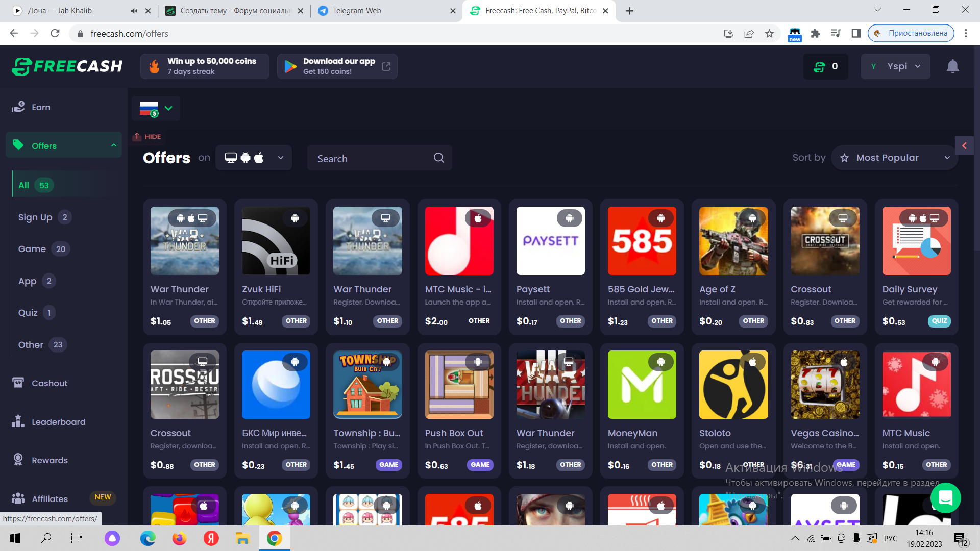Open the Stoloto offer card

point(733,411)
